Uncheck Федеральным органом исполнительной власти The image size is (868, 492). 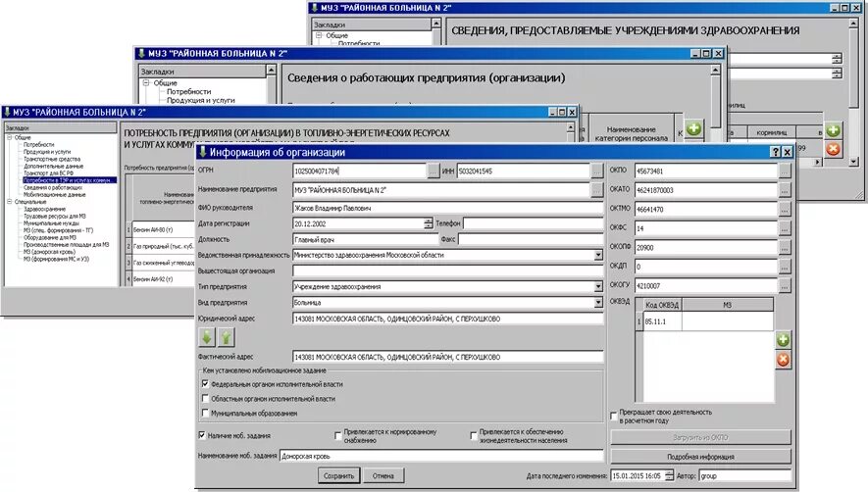[x=205, y=383]
